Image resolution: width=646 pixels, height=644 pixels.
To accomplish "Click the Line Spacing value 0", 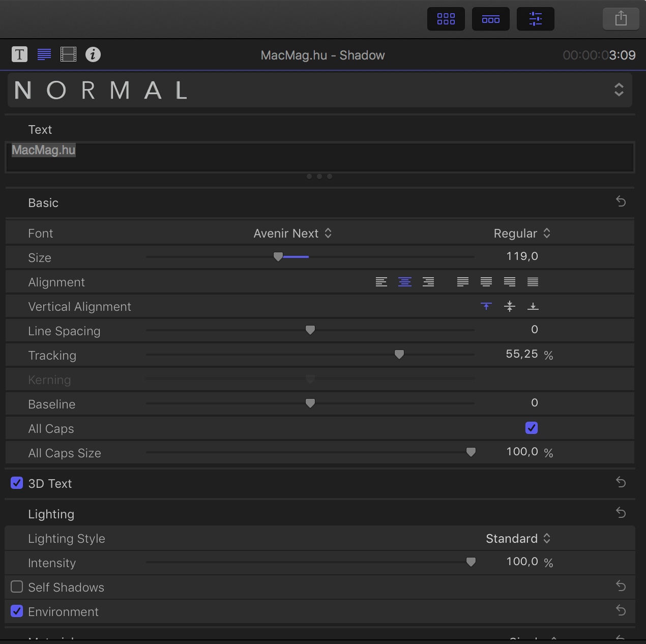I will tap(534, 330).
